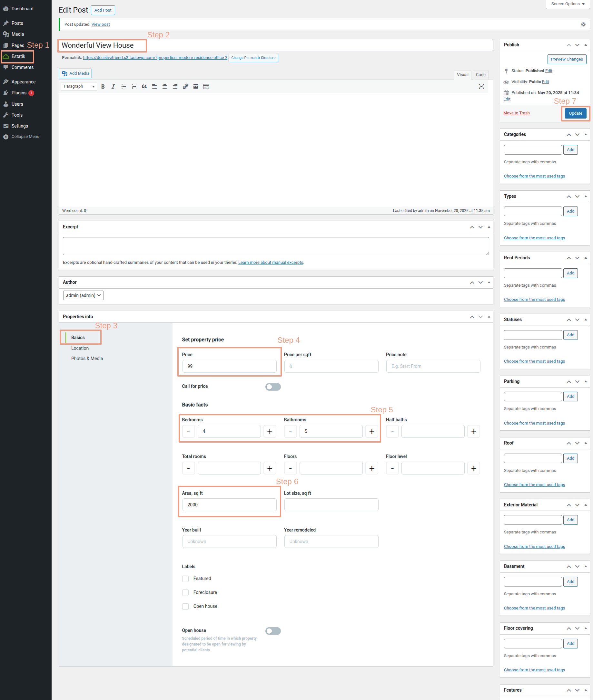Click the Bold formatting icon
The width and height of the screenshot is (593, 700).
pos(103,86)
